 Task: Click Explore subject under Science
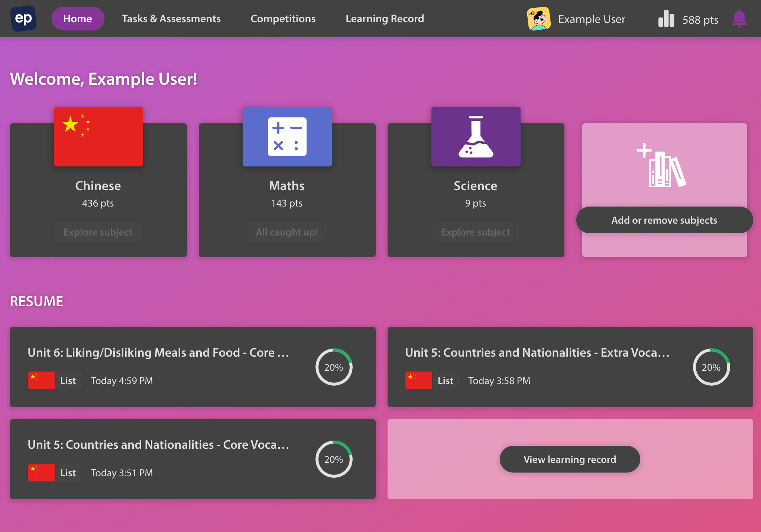[x=476, y=232]
